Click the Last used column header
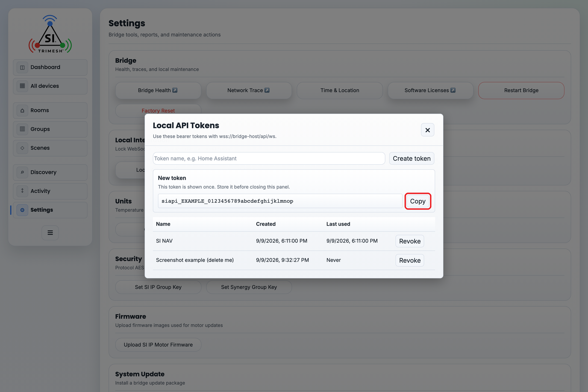The image size is (588, 392). coord(338,224)
